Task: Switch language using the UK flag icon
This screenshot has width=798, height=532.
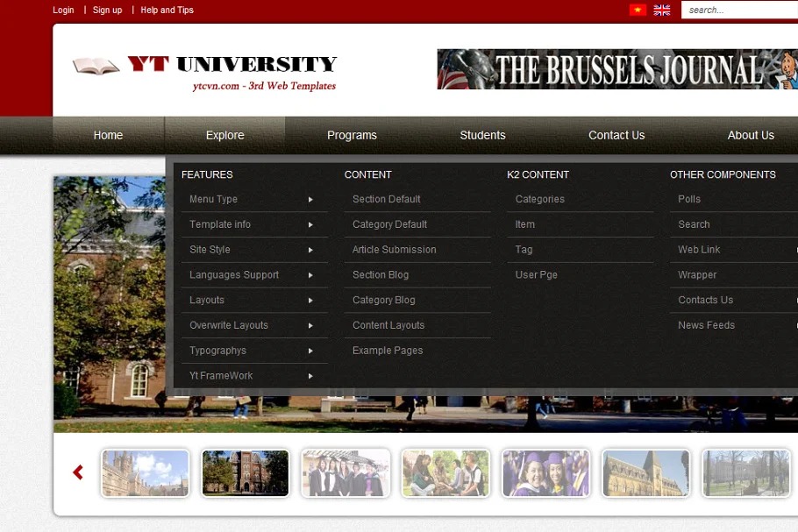Action: (x=662, y=11)
